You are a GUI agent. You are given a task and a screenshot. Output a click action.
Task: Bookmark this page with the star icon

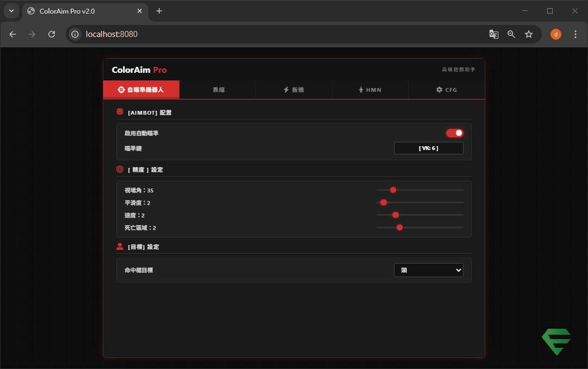(x=528, y=34)
